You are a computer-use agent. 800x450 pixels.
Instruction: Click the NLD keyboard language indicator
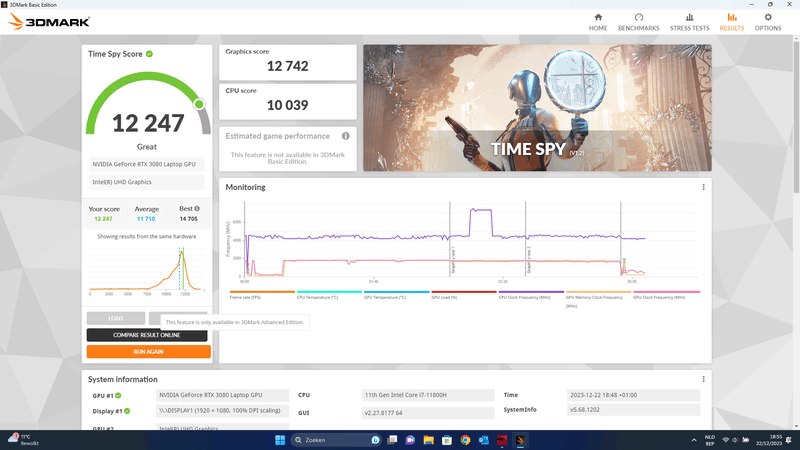[x=710, y=440]
